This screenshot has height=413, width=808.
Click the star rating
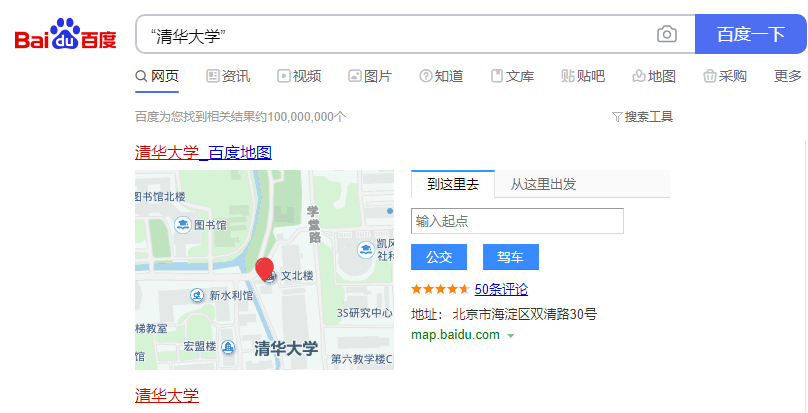[x=440, y=289]
